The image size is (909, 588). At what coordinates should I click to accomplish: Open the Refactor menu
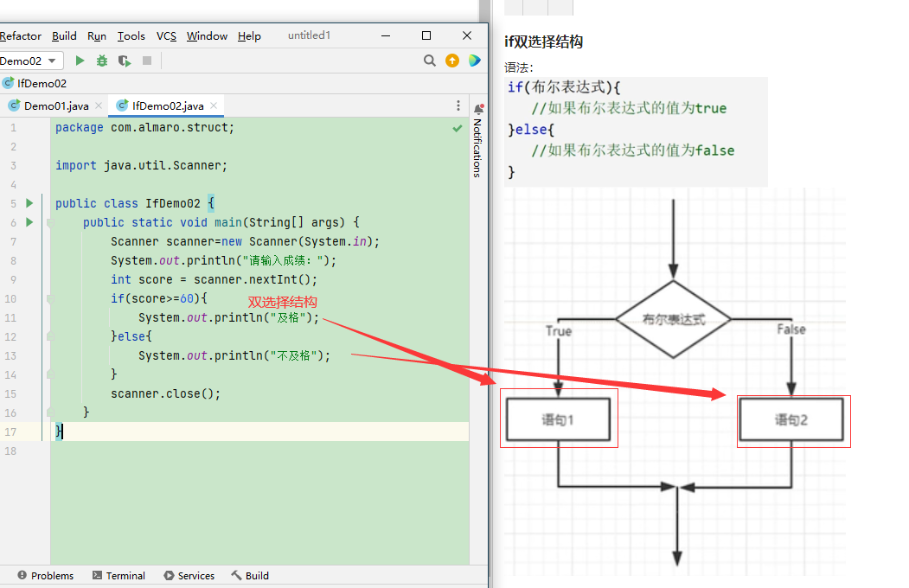20,36
